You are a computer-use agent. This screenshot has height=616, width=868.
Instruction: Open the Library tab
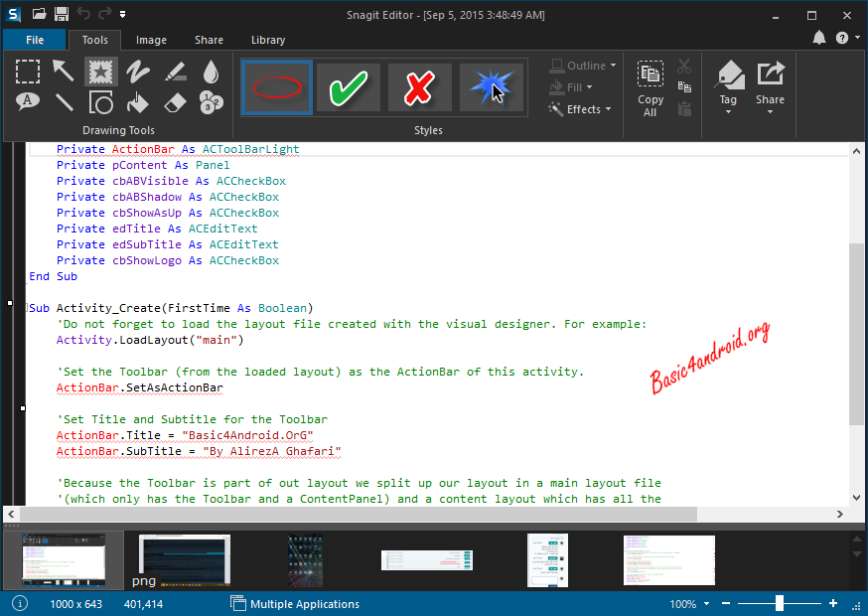268,40
